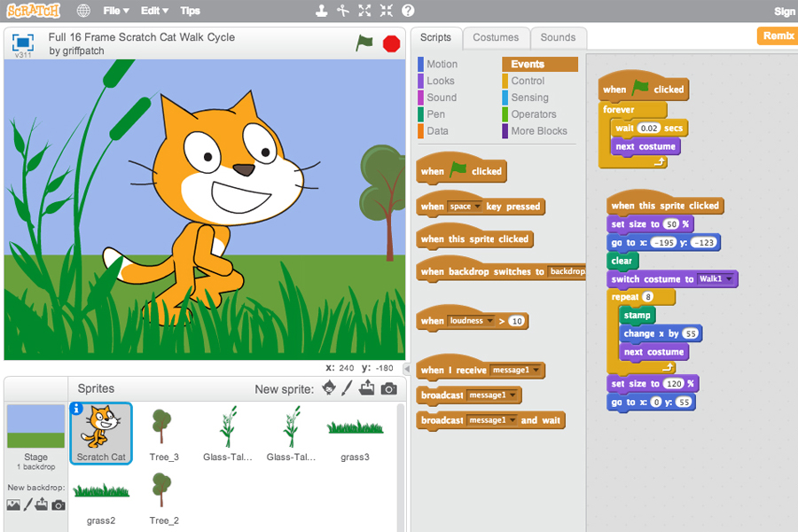Switch to the Costumes tab
This screenshot has height=532, width=798.
(x=496, y=37)
